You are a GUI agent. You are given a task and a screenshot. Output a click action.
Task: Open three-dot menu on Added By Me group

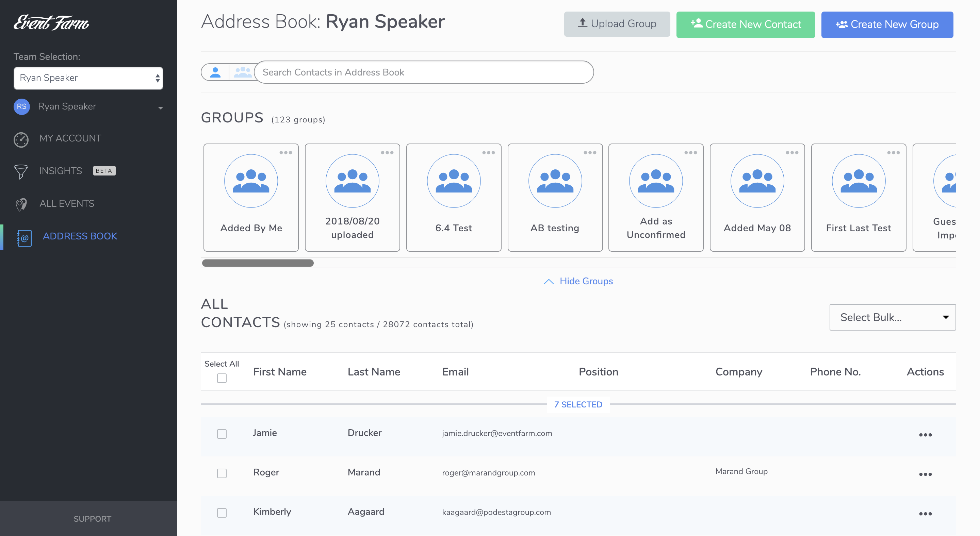pyautogui.click(x=286, y=153)
